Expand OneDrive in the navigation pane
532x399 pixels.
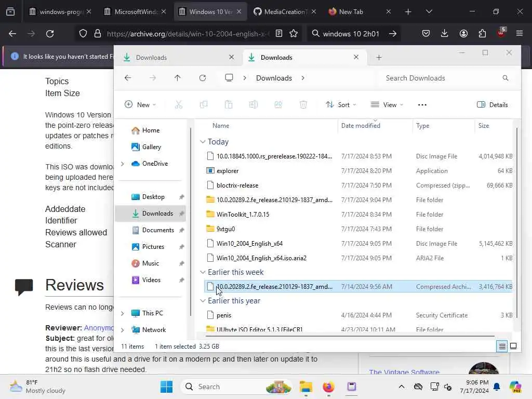click(123, 164)
